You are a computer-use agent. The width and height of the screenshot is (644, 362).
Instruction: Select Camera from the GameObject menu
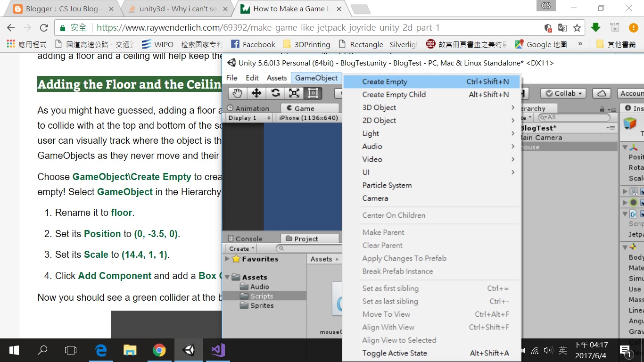(x=431, y=198)
